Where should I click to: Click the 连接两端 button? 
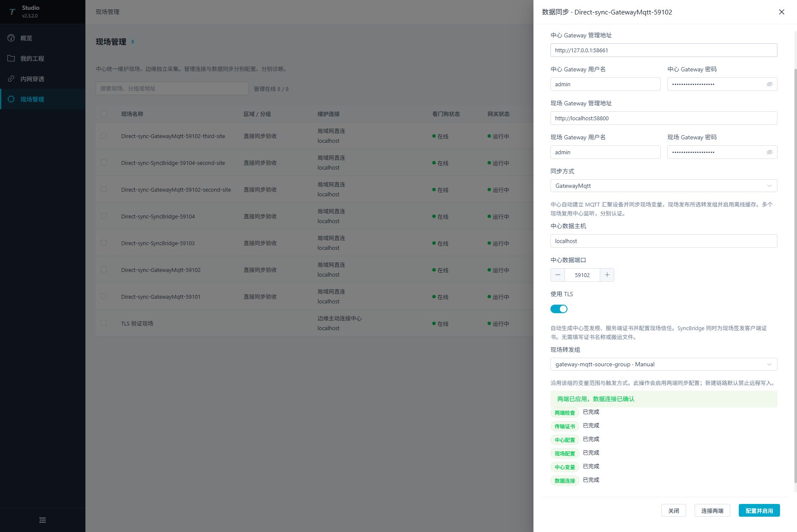click(712, 511)
